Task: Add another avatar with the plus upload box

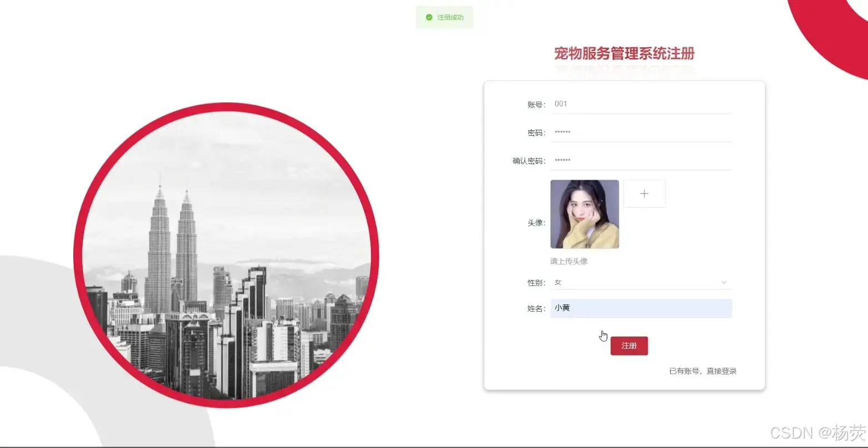Action: (644, 194)
